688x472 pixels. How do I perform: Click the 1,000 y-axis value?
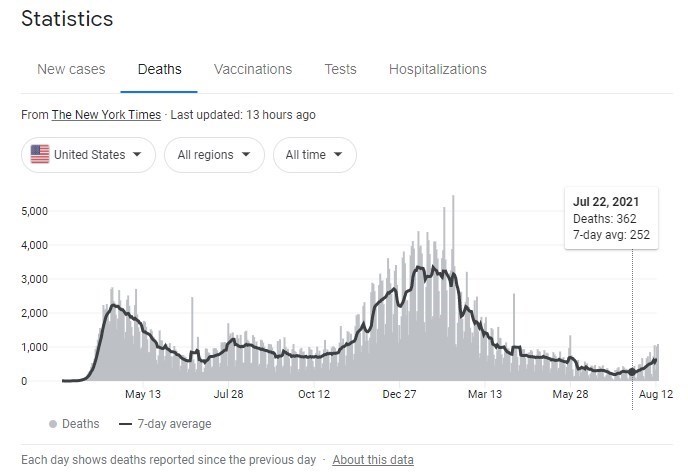tap(34, 347)
